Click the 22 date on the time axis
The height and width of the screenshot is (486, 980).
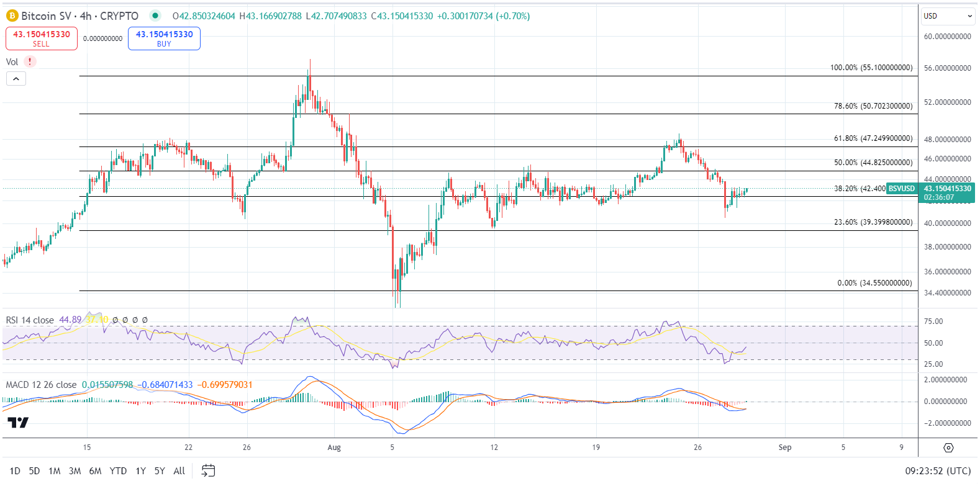[x=189, y=448]
